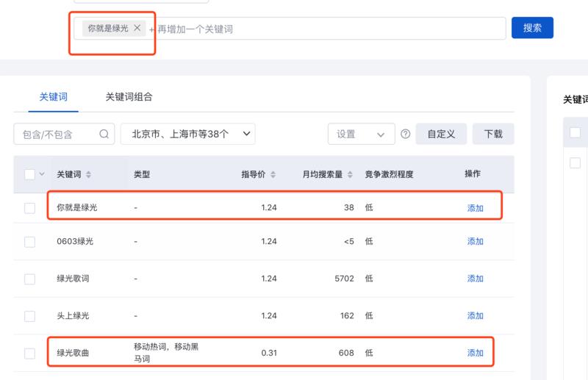
Task: Click the 竞争激烈程度 column header
Action: (x=390, y=174)
